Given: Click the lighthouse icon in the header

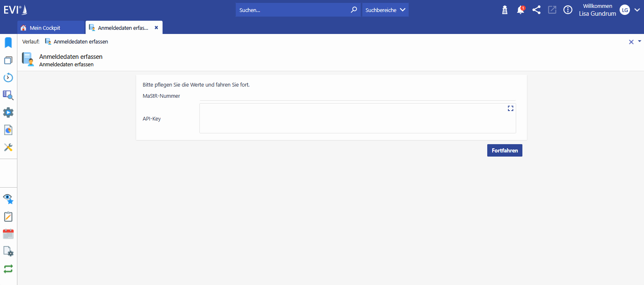Looking at the screenshot, I should coord(505,10).
